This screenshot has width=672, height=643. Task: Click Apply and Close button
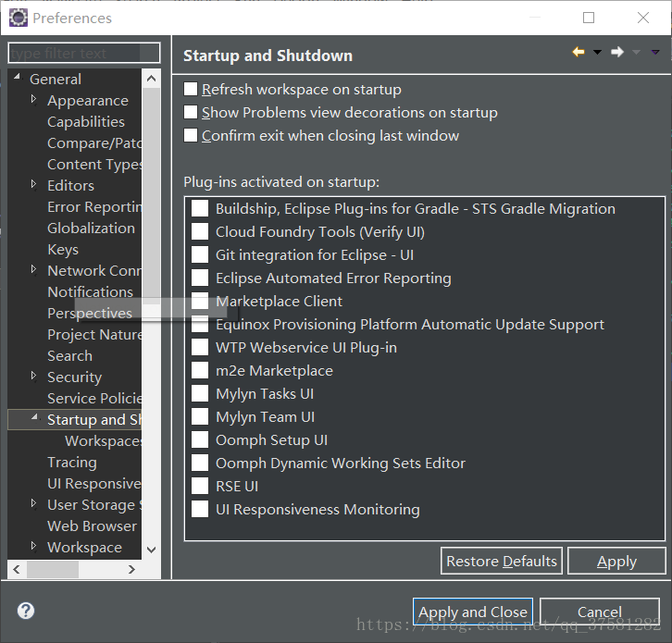473,612
